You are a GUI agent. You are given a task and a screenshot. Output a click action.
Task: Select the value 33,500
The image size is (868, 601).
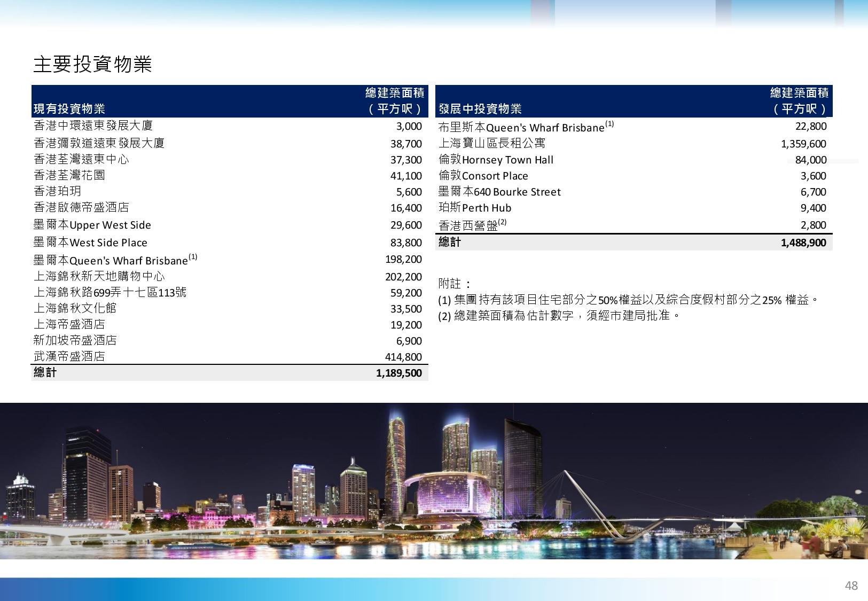[406, 309]
